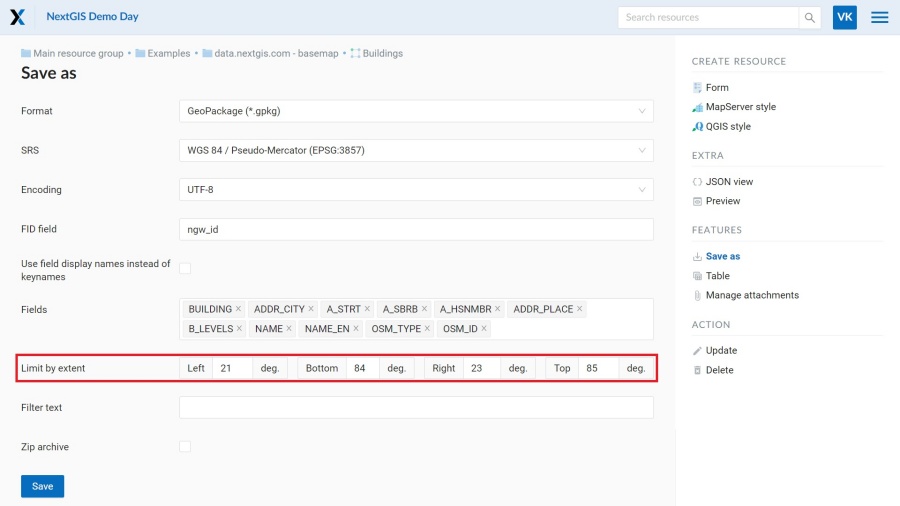Open the hamburger main menu
Screen dimensions: 900x506
click(x=879, y=17)
